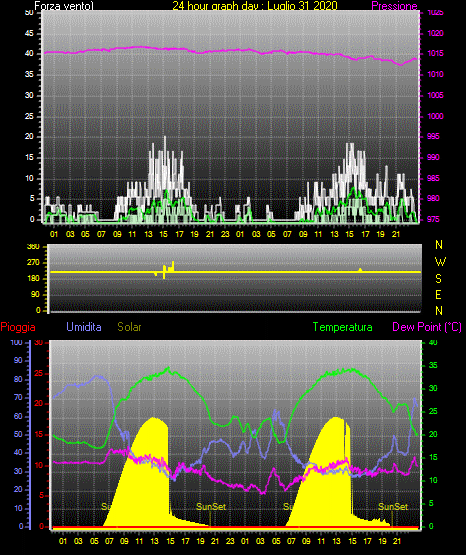Click the yellow wind direction line
This screenshot has width=466, height=555.
[x=235, y=272]
